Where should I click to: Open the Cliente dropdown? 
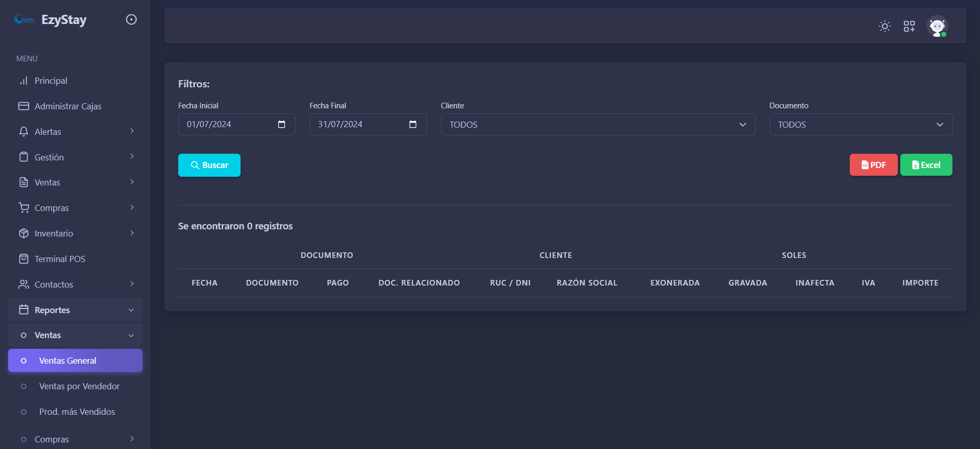[x=597, y=125]
